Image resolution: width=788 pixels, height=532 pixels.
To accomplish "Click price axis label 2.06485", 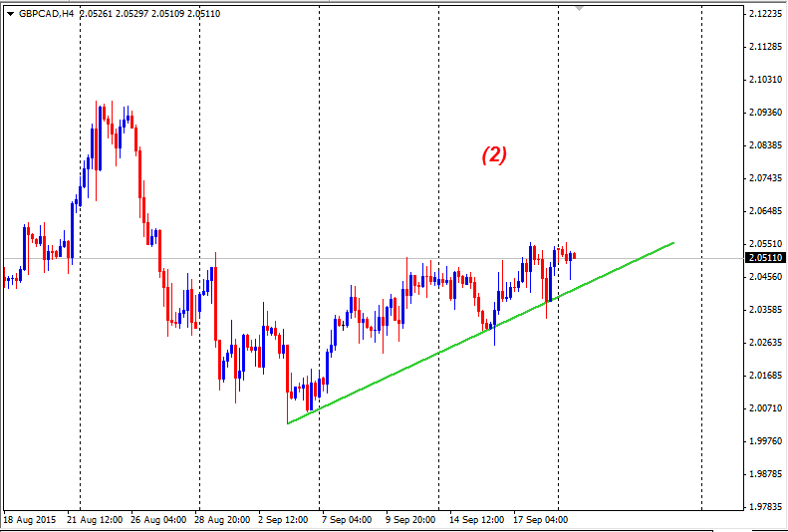I will pos(765,211).
